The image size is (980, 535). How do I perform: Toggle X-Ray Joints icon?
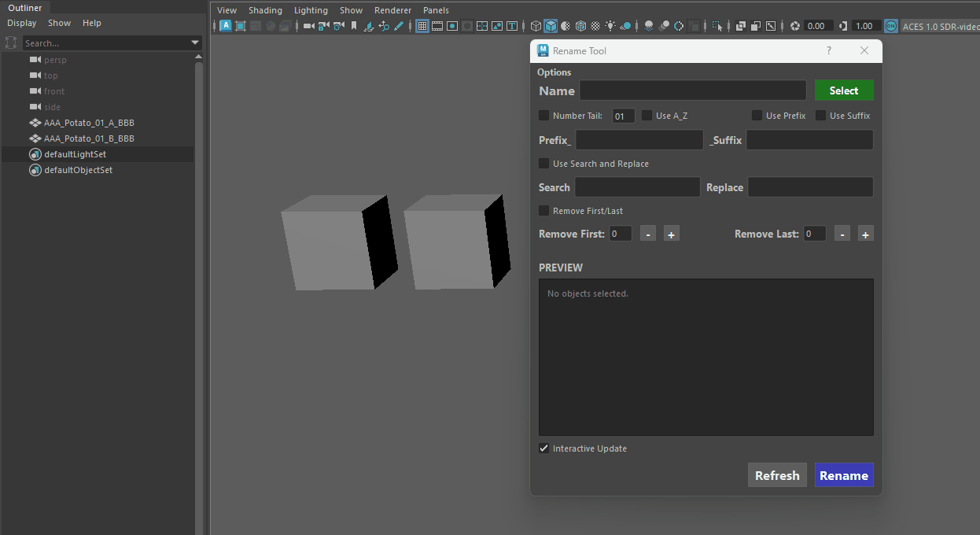[x=771, y=26]
